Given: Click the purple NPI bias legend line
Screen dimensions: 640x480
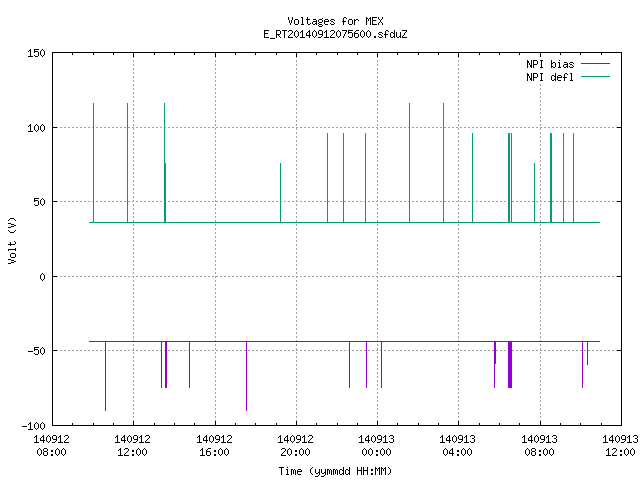Looking at the screenshot, I should click(x=595, y=64).
